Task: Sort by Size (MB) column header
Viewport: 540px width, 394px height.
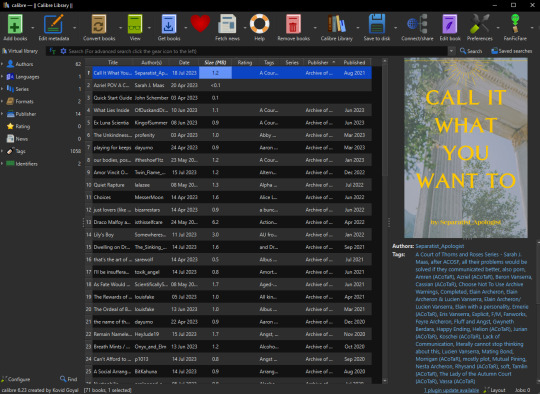Action: (215, 62)
